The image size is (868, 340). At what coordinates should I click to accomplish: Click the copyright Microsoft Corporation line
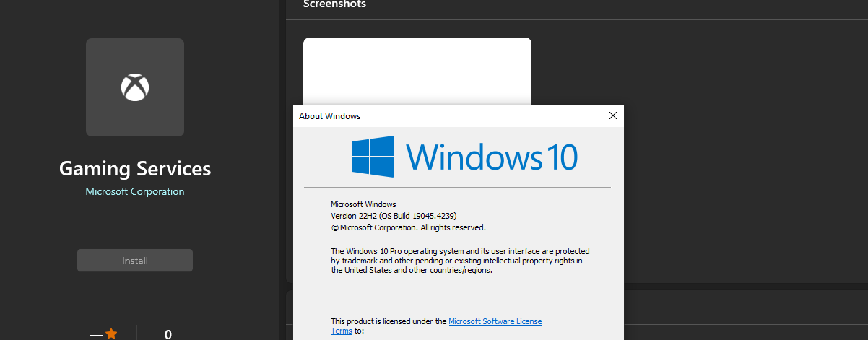pos(408,227)
